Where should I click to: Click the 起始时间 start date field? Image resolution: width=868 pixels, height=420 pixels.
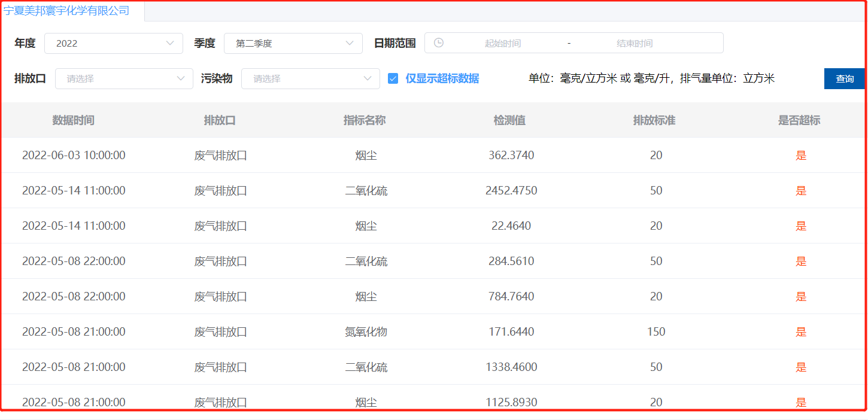coord(503,43)
